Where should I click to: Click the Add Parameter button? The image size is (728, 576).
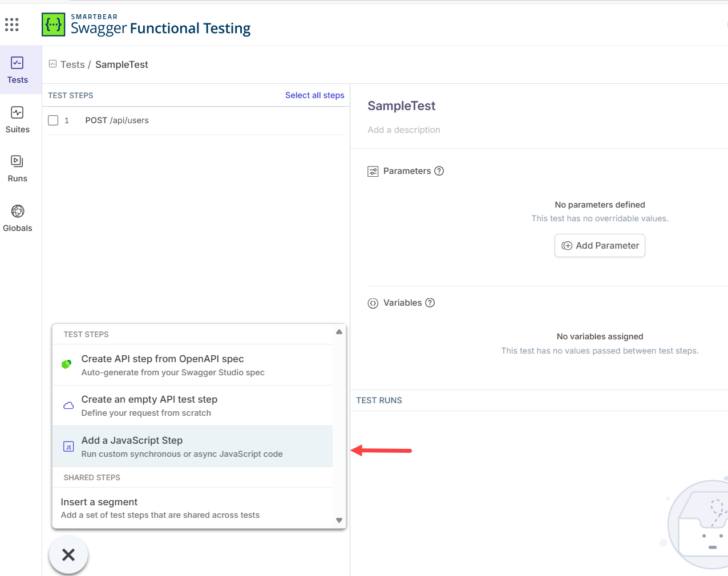pyautogui.click(x=600, y=245)
